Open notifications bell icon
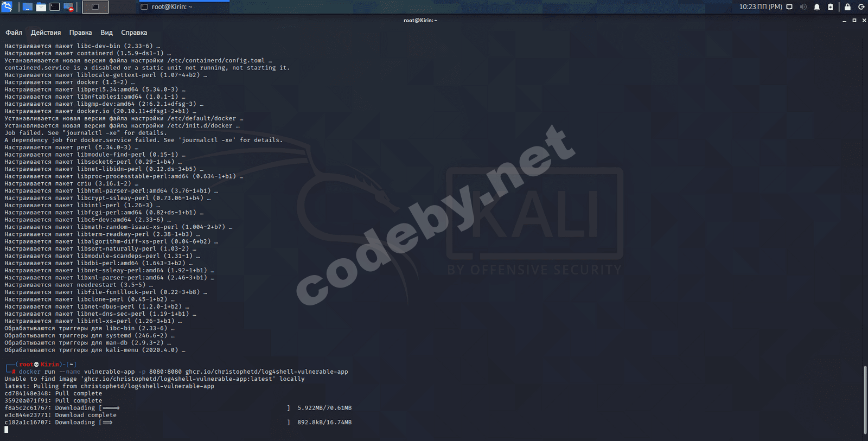 (x=816, y=7)
